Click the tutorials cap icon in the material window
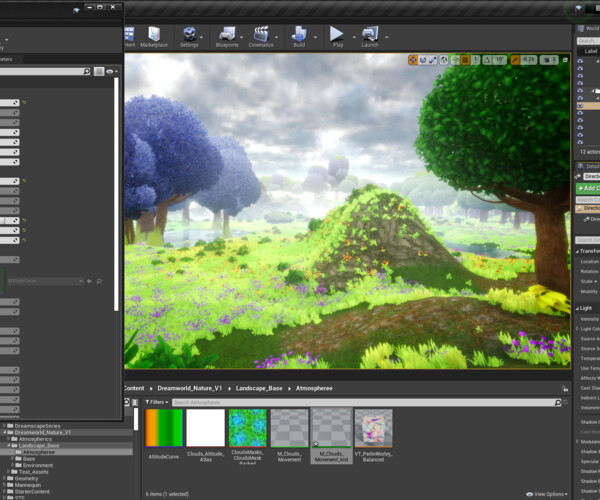600x500 pixels. [76, 10]
